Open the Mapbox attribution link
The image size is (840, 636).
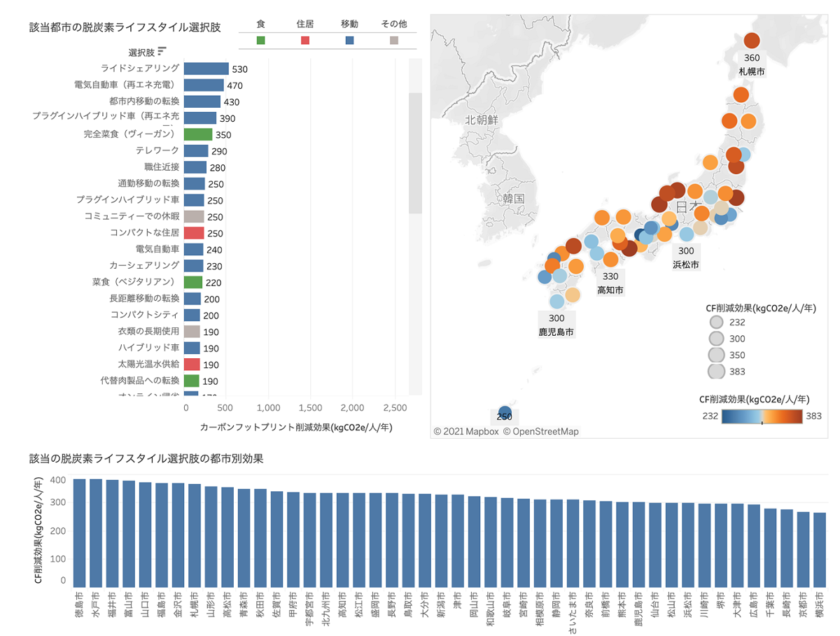pos(465,431)
